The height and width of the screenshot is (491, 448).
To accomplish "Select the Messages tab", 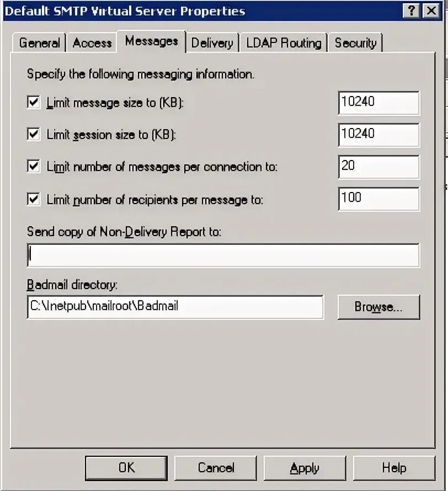I will tap(152, 41).
